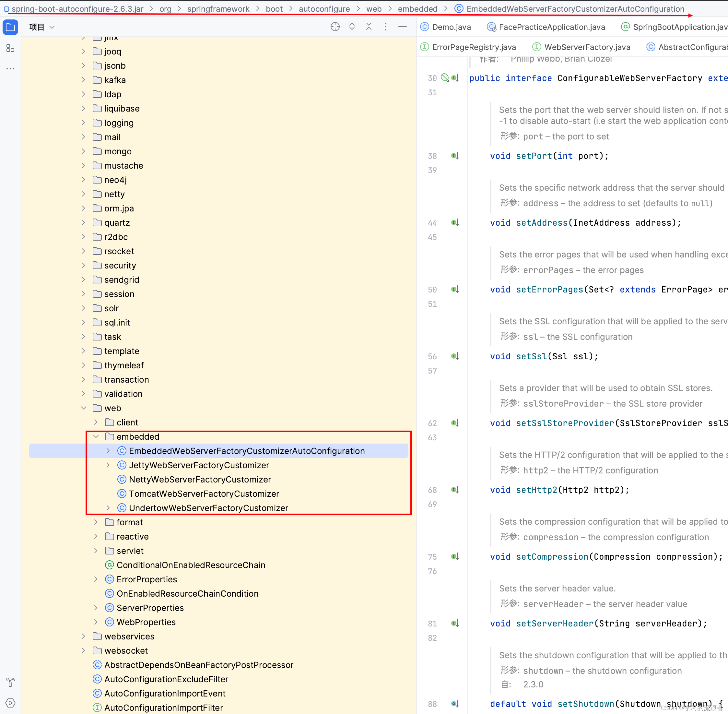
Task: Click the implementations gutter icon at setPort
Action: point(455,156)
